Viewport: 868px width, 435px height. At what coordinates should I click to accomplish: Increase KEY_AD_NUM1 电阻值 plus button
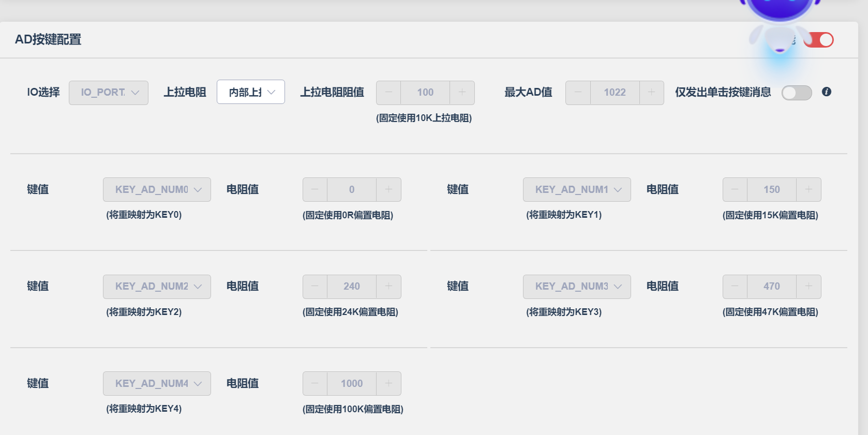pyautogui.click(x=809, y=189)
